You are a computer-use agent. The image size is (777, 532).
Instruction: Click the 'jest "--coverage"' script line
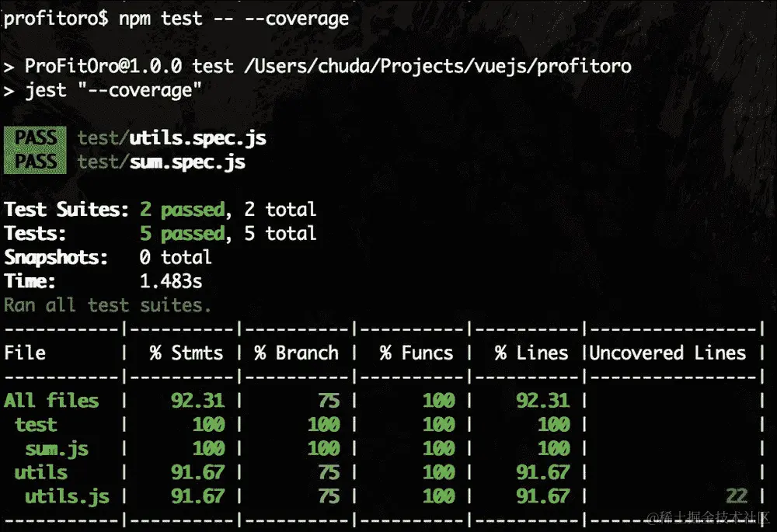(113, 91)
